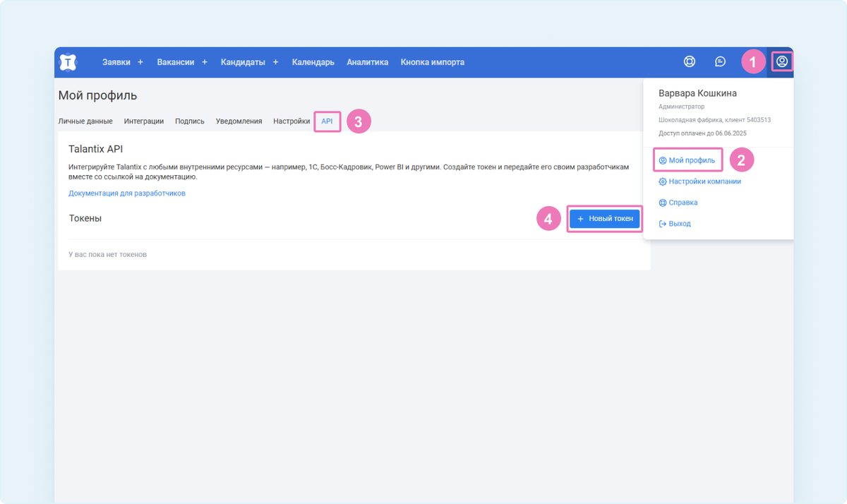Click the У вас пока нет токенов message
Screen dimensions: 847x504
click(107, 254)
